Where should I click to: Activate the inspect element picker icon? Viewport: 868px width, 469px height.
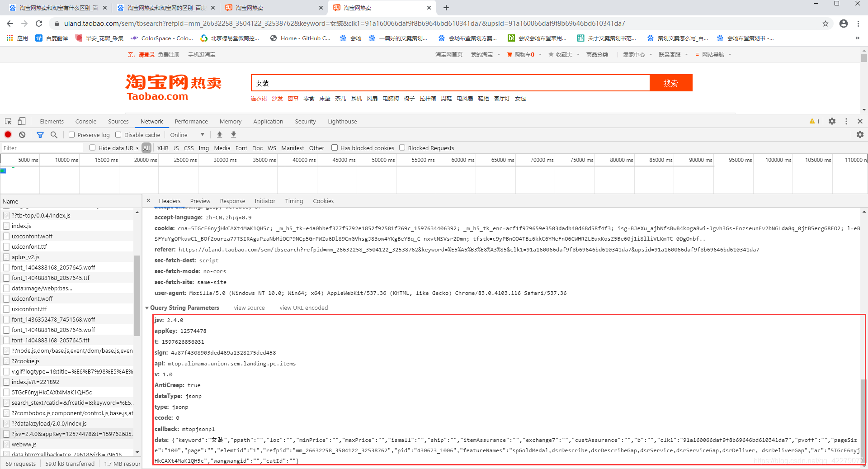pos(8,121)
